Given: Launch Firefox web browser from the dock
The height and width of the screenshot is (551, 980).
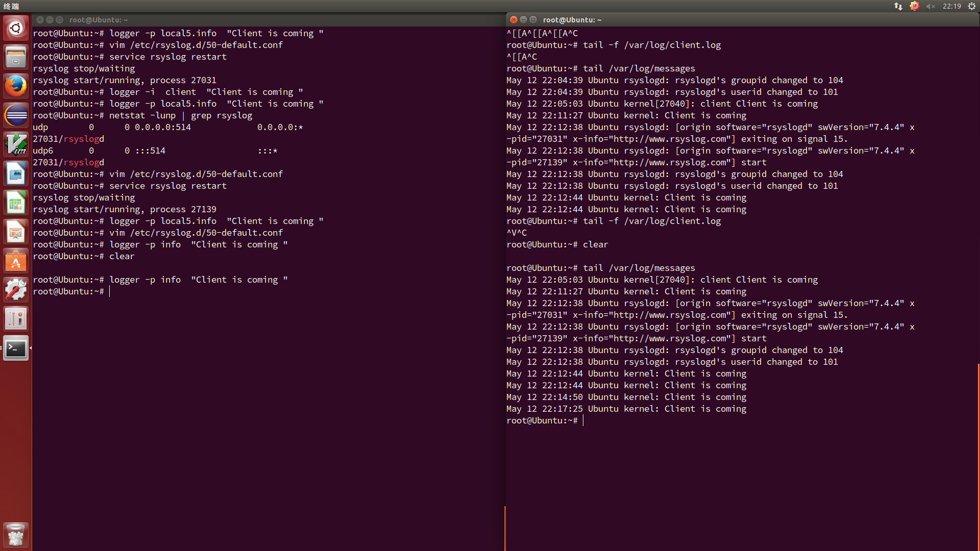Looking at the screenshot, I should coord(16,86).
